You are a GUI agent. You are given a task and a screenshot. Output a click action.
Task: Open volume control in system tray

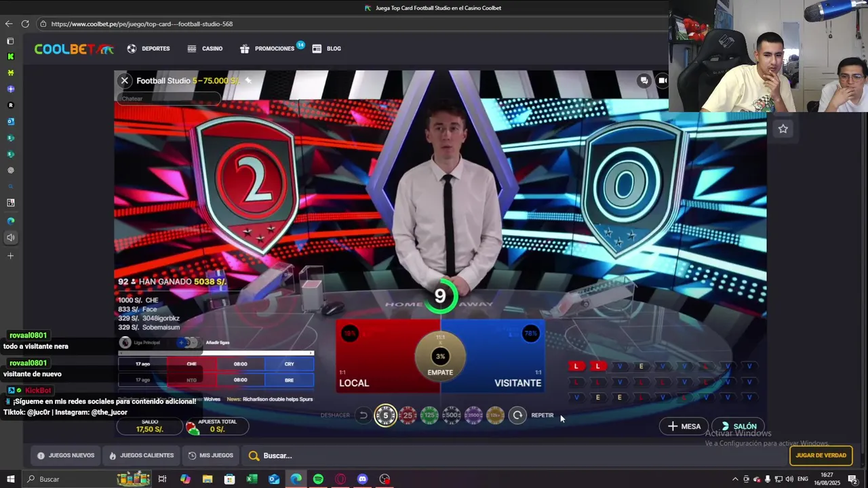[789, 479]
